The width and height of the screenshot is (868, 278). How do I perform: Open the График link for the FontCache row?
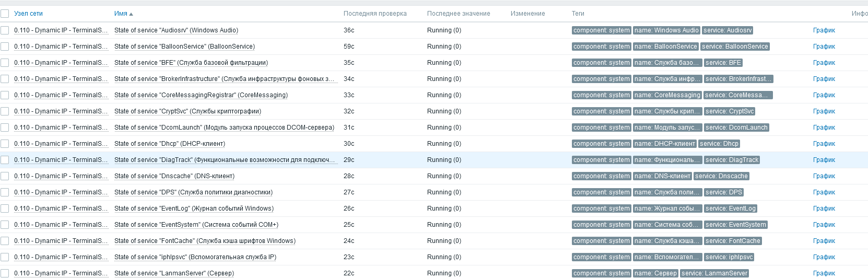point(824,241)
